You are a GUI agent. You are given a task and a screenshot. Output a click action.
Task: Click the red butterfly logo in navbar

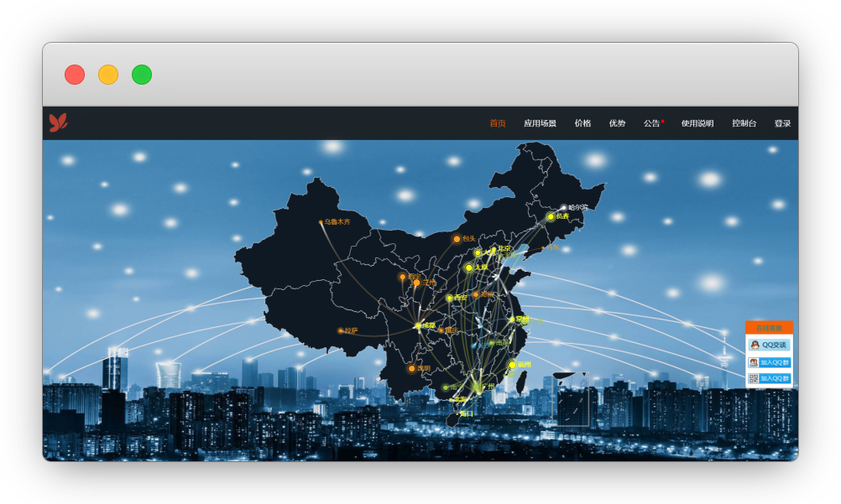pos(58,123)
